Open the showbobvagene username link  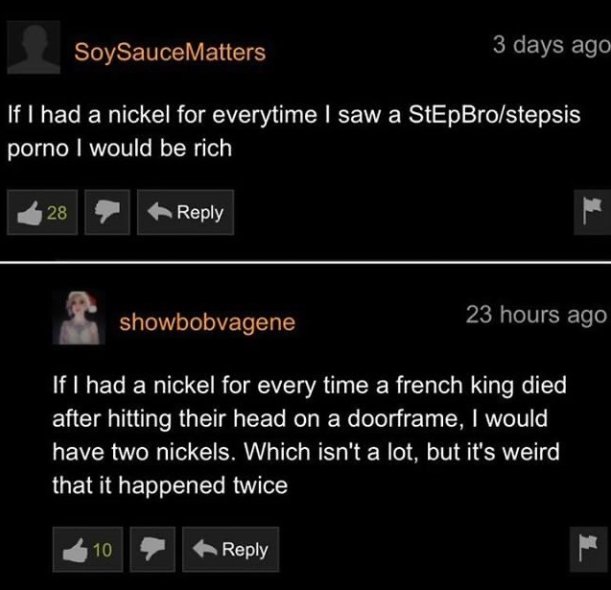click(207, 322)
